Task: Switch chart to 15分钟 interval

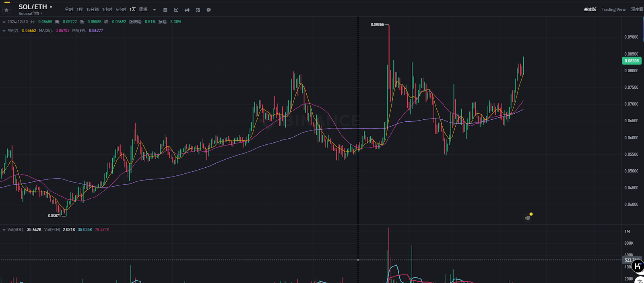Action: point(93,10)
